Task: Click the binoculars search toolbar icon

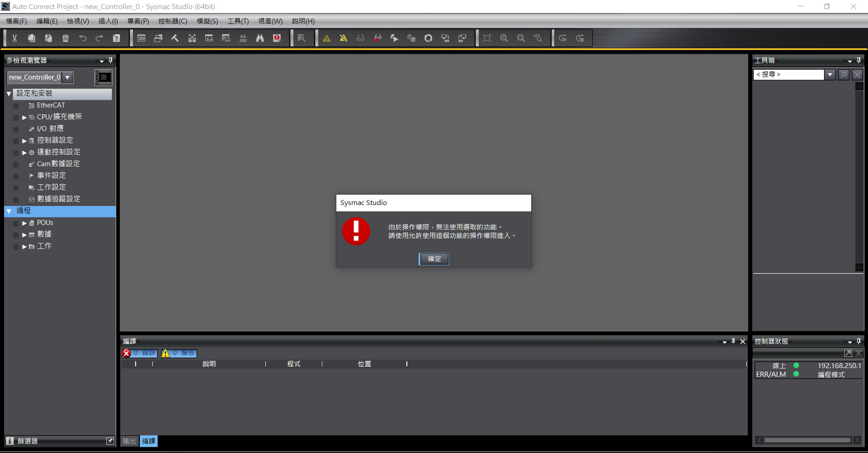Action: [x=260, y=38]
